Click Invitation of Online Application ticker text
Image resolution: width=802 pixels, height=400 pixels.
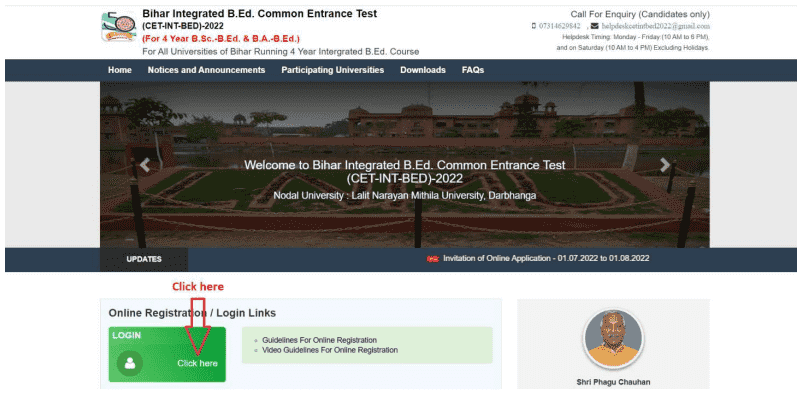pyautogui.click(x=547, y=259)
